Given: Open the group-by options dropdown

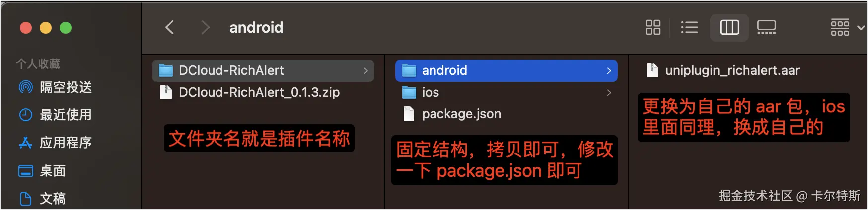Looking at the screenshot, I should (848, 27).
